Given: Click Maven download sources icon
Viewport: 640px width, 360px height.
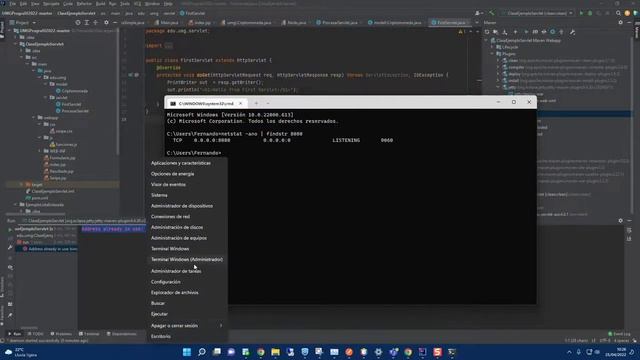Looking at the screenshot, I should (505, 32).
